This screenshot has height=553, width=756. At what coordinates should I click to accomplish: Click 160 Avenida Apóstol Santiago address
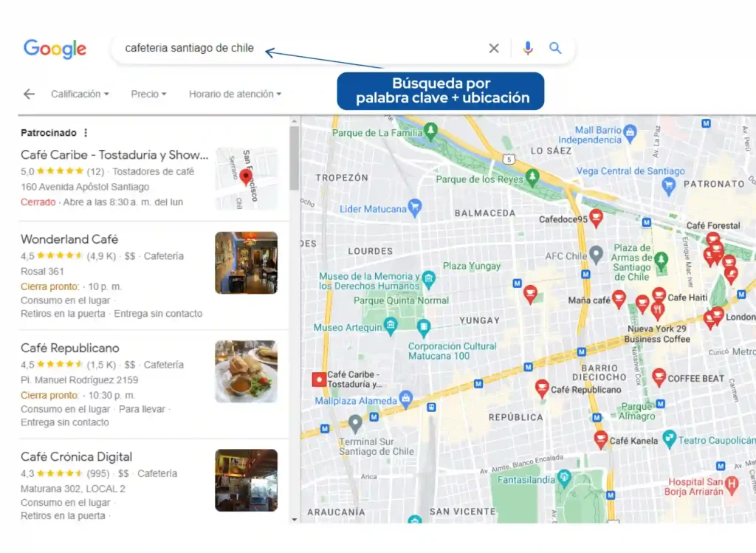85,187
